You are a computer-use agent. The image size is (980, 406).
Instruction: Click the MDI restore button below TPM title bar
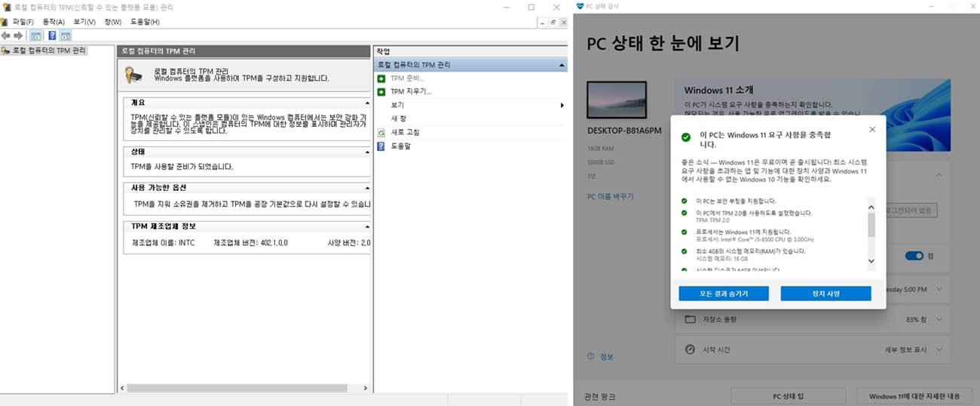tap(553, 23)
